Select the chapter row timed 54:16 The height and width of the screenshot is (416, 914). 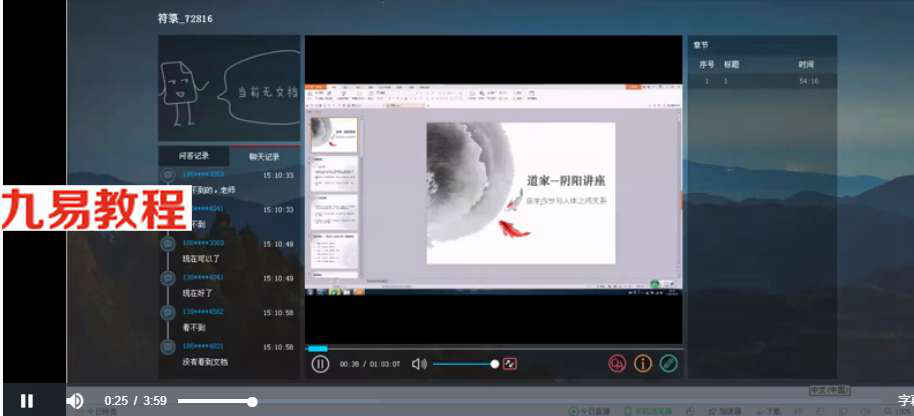762,82
